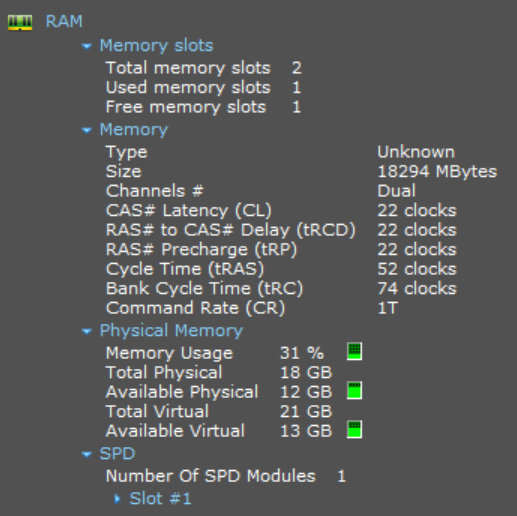The image size is (517, 516).
Task: Collapse the Memory slots section arrow
Action: (87, 46)
